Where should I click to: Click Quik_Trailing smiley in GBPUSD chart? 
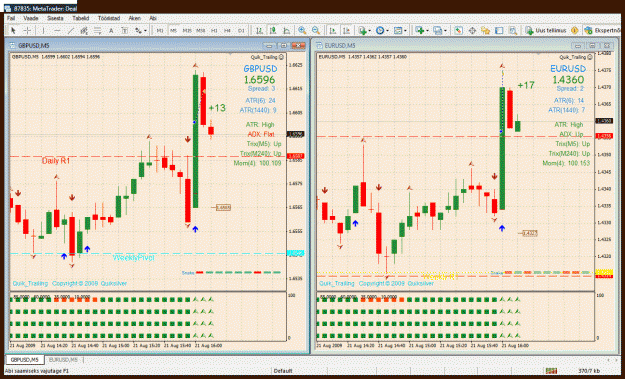tap(282, 57)
